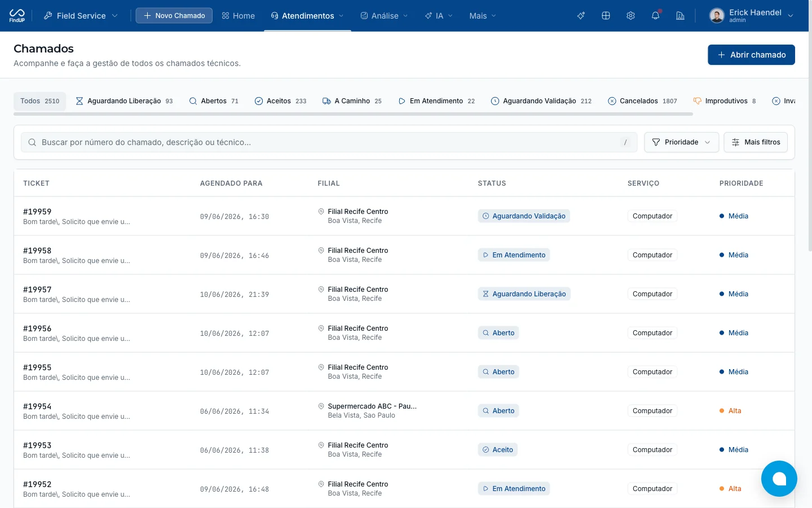The image size is (812, 508).
Task: Focus the ticket search input field
Action: coord(329,142)
